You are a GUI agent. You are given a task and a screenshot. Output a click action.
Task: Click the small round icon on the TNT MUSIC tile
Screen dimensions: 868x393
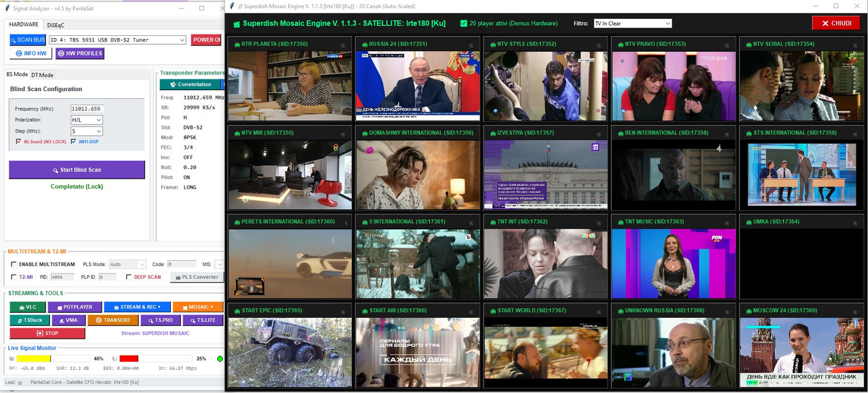727,223
